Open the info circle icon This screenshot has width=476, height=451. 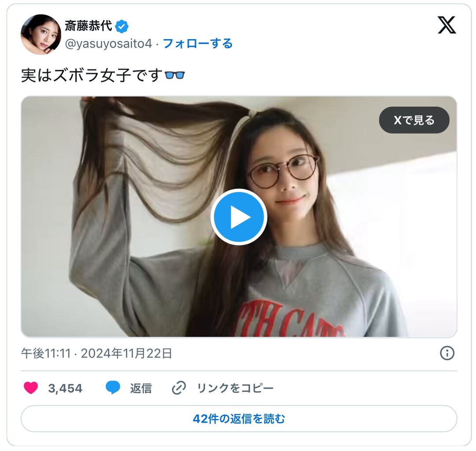[447, 353]
